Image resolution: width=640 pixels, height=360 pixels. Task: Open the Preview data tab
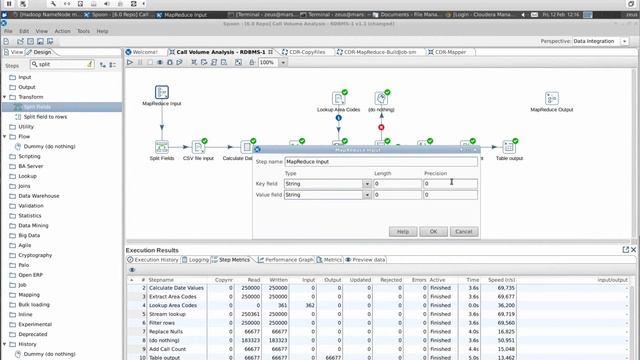coord(365,260)
